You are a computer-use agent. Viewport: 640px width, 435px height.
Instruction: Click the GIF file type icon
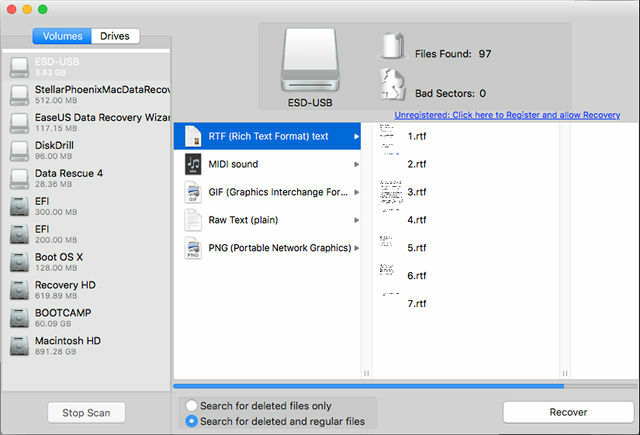[193, 192]
